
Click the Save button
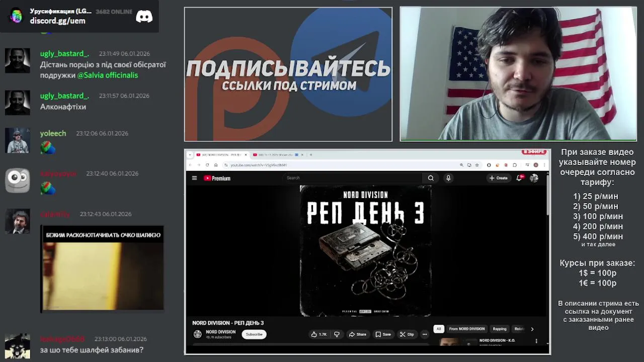[x=383, y=334]
